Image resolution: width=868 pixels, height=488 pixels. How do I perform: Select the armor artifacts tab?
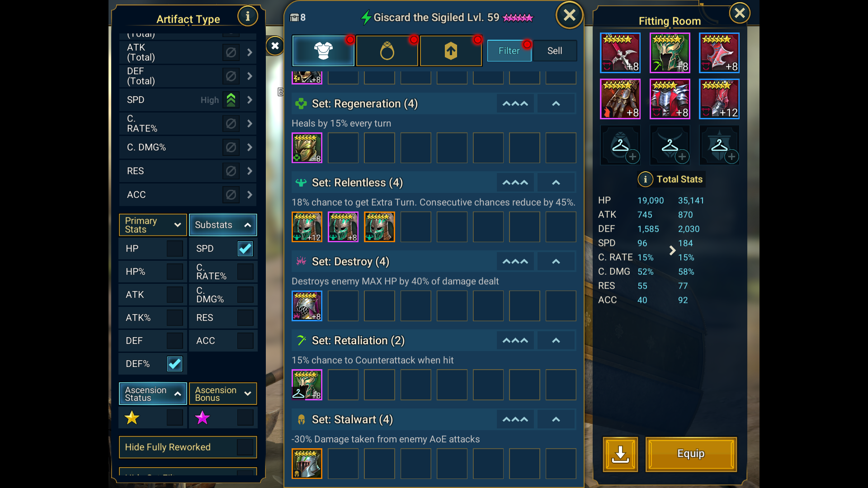tap(323, 51)
